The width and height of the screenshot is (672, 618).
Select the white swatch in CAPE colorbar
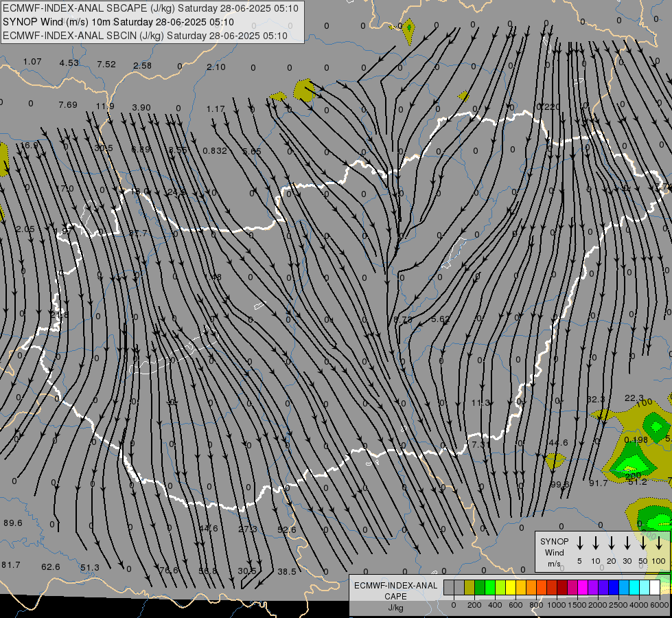click(655, 588)
